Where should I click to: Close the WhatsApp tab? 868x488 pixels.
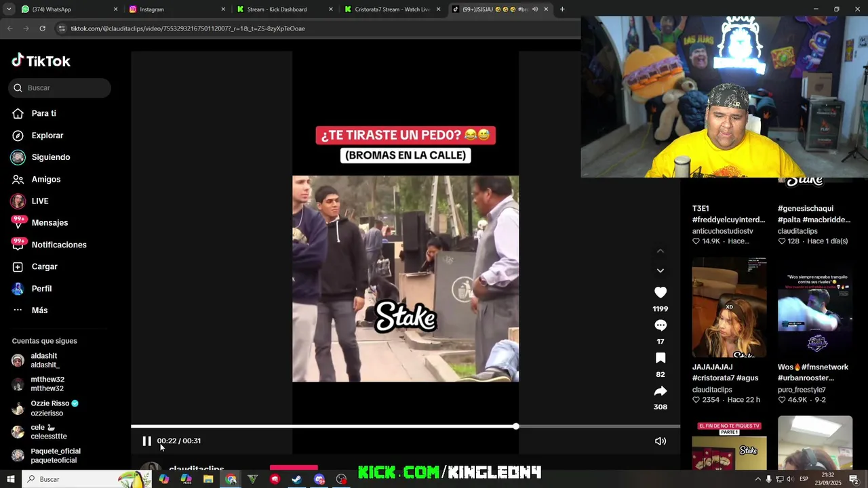[x=115, y=9]
